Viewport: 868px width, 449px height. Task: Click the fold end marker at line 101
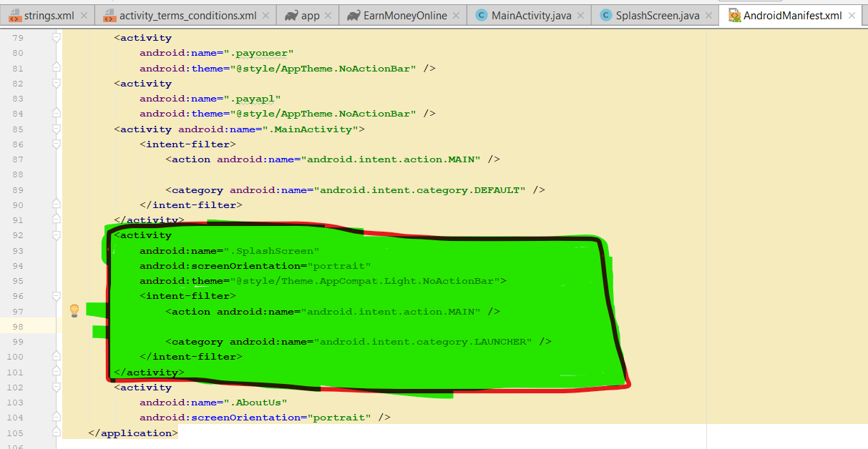point(57,372)
